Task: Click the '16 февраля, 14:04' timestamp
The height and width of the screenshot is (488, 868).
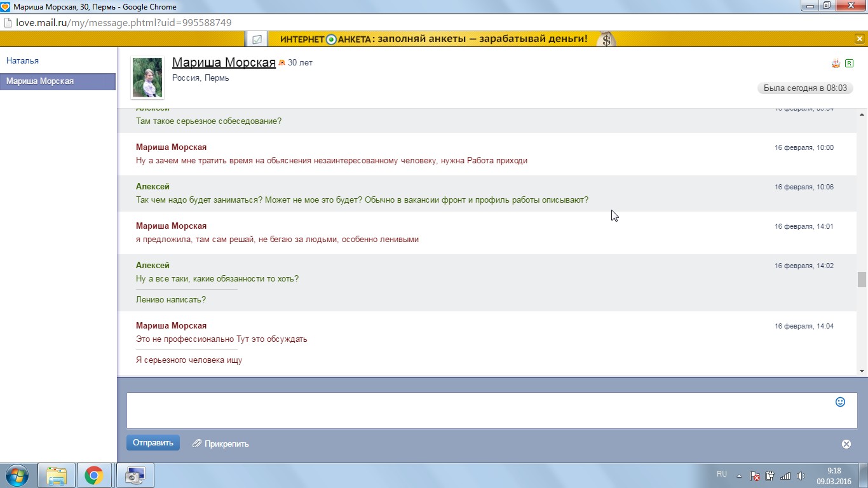Action: (804, 326)
